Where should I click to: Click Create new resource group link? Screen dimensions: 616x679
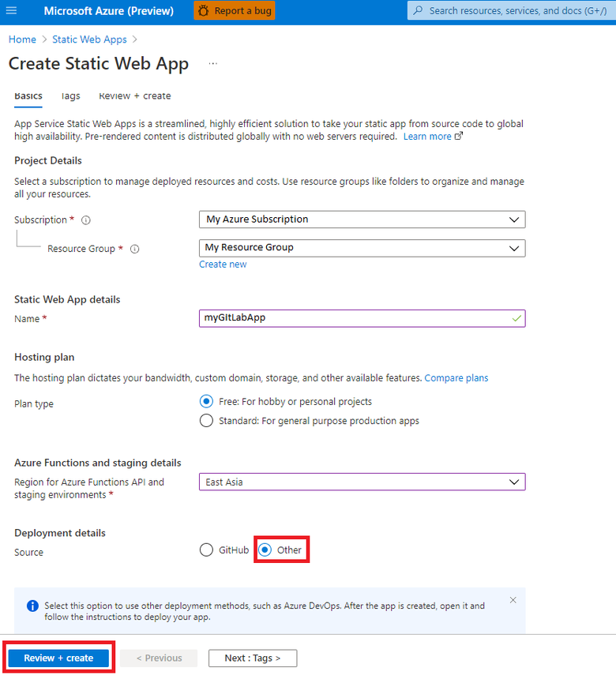(223, 264)
